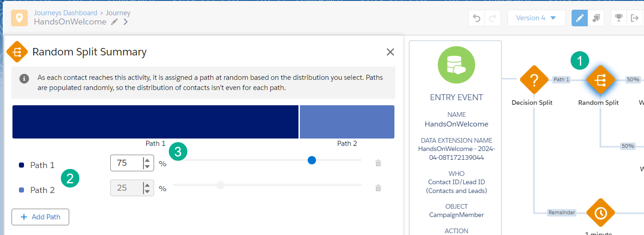Increase Path 1 percentage with up arrow
This screenshot has height=235, width=644.
point(147,160)
